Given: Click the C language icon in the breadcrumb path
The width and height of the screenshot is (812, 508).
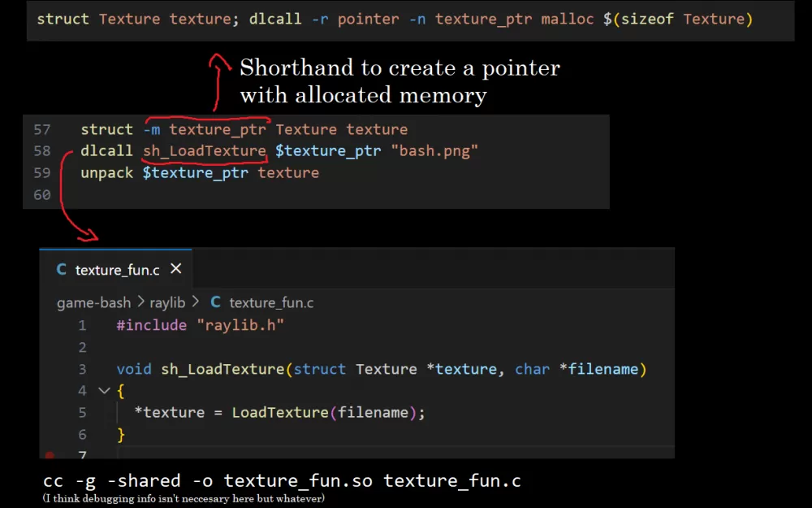Looking at the screenshot, I should pos(215,302).
